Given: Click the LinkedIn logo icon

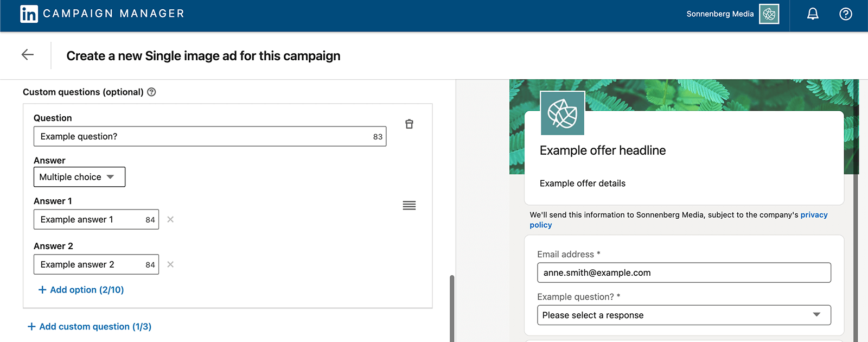Looking at the screenshot, I should (x=29, y=14).
